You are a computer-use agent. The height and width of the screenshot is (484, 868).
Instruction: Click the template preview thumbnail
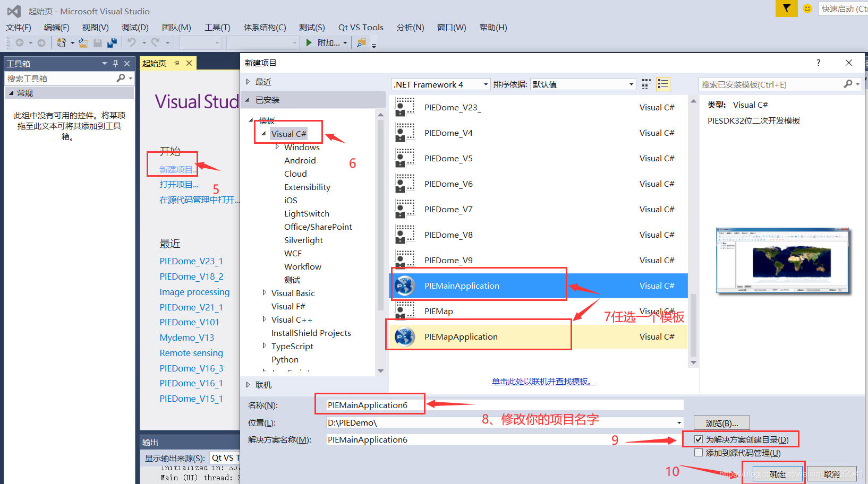click(x=782, y=261)
